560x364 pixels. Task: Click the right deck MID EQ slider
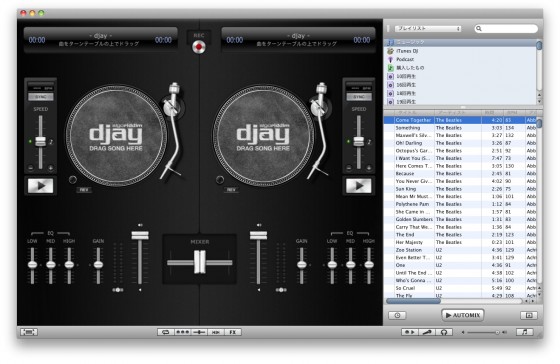coord(351,265)
